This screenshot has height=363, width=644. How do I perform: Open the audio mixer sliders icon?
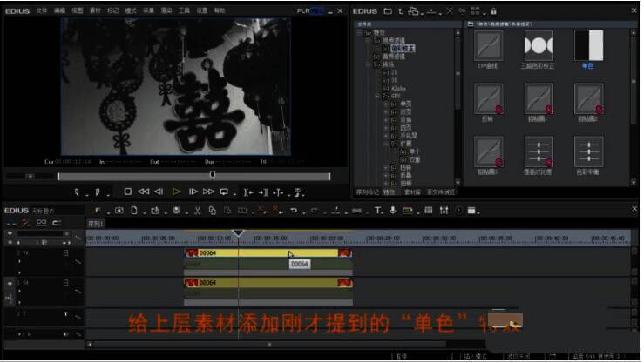(x=444, y=211)
